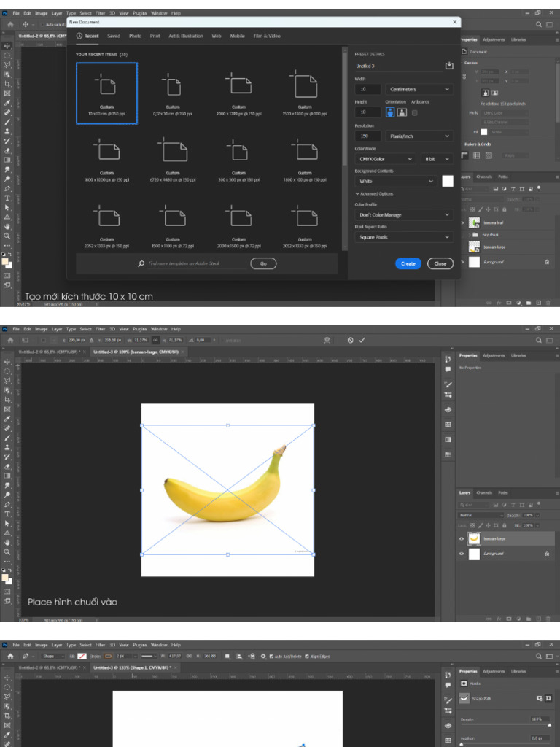The height and width of the screenshot is (747, 560).
Task: Enable the Artboards checkbox
Action: (x=414, y=113)
